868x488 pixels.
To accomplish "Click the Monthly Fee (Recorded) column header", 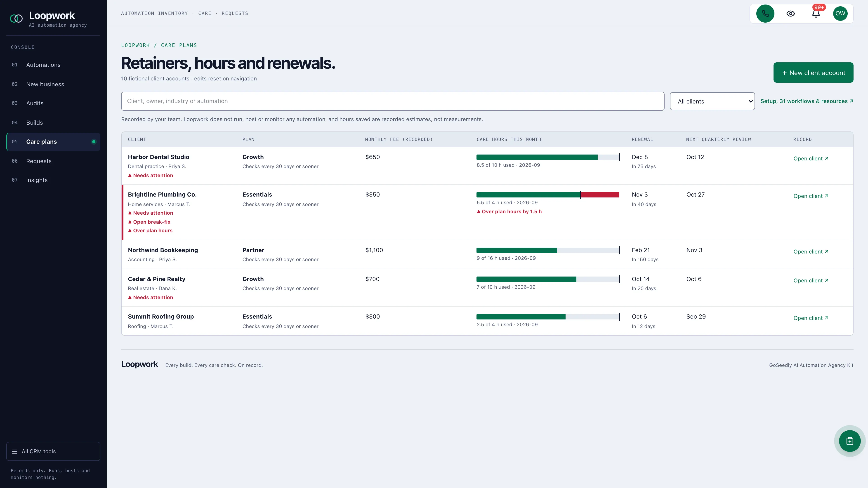I will point(399,139).
